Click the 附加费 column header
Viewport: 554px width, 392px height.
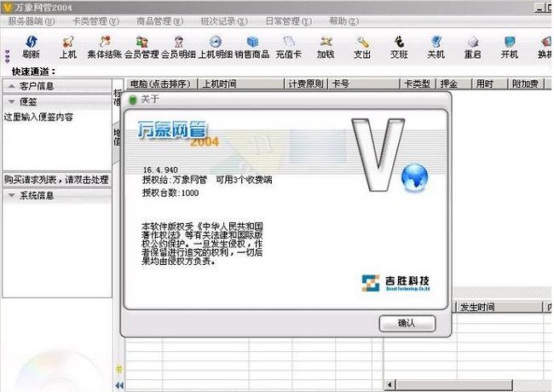point(527,84)
